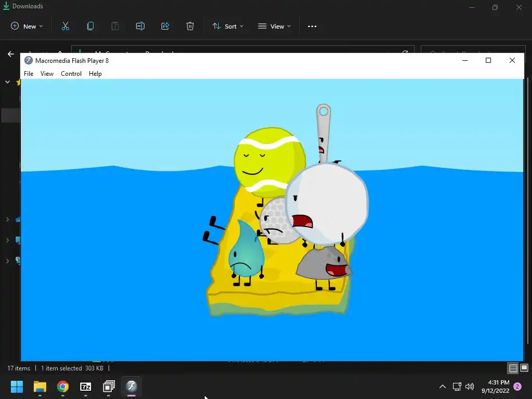This screenshot has width=532, height=399.
Task: Open the See more ellipsis menu
Action: (312, 26)
